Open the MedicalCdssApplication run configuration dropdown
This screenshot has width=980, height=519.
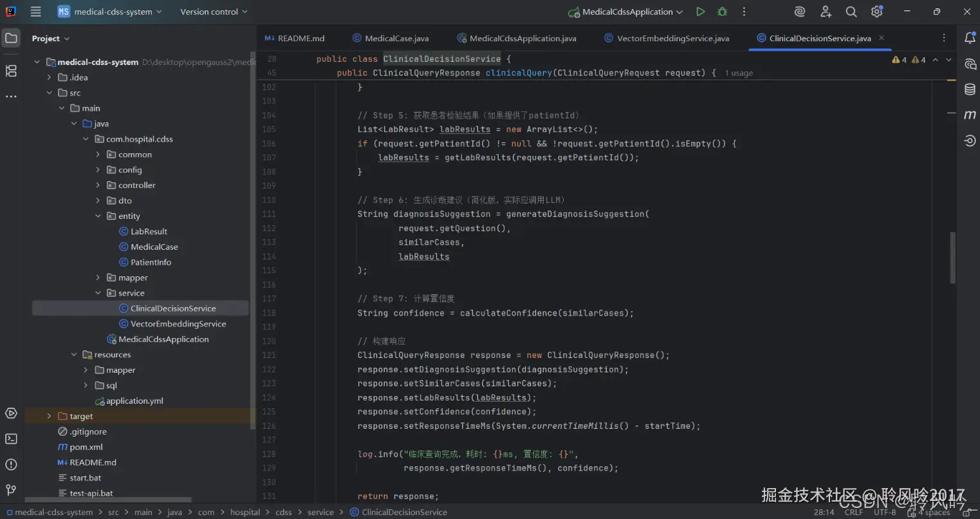(x=625, y=12)
